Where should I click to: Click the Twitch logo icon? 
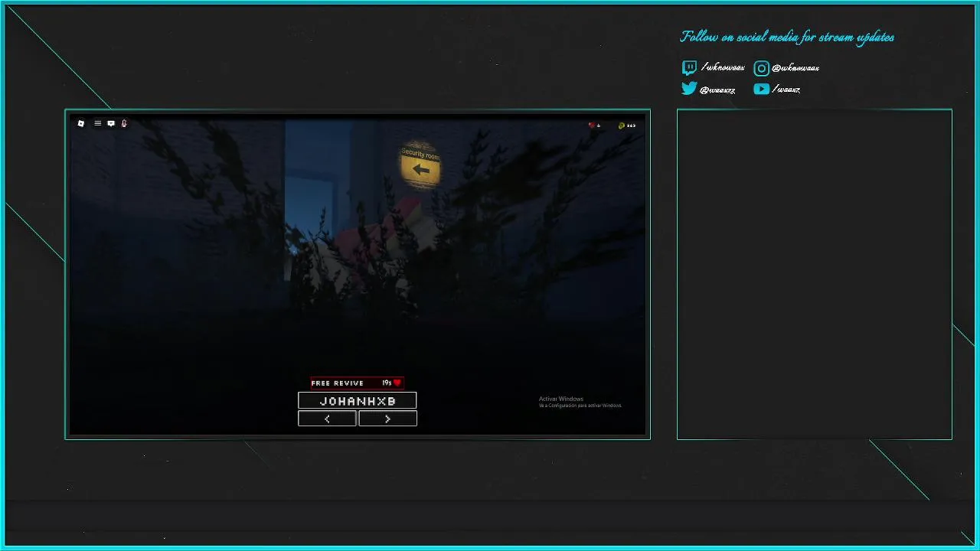[689, 68]
